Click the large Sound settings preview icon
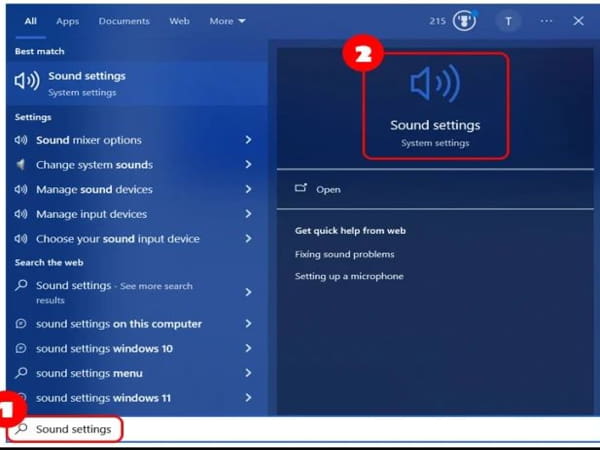Image resolution: width=600 pixels, height=450 pixels. click(435, 84)
